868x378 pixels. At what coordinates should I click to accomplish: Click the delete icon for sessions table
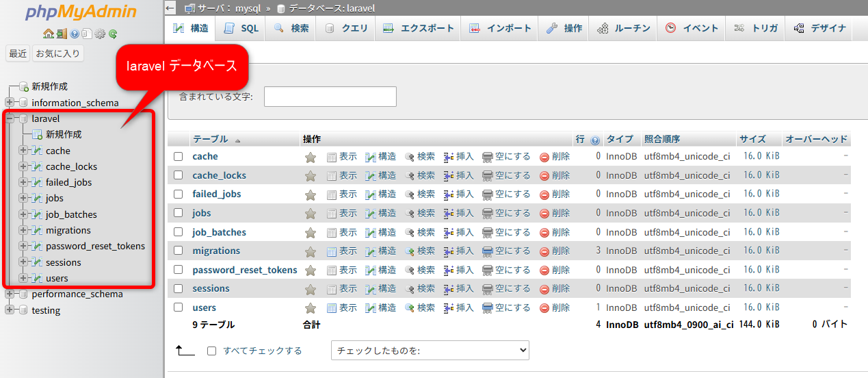point(544,289)
